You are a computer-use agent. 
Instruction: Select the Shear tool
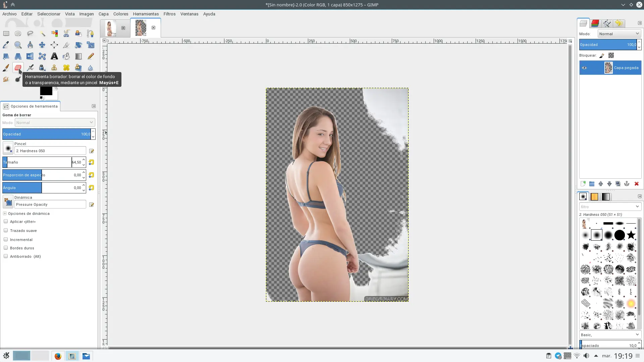6,56
